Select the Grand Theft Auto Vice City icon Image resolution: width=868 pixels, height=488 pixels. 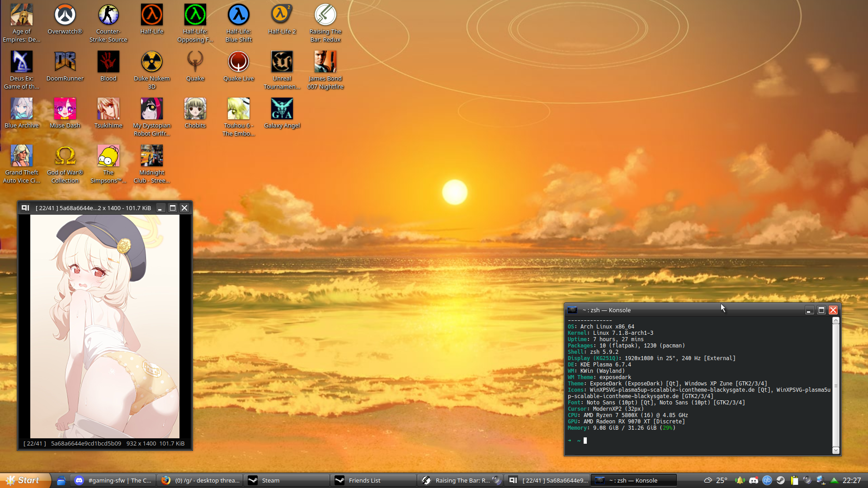click(x=22, y=164)
